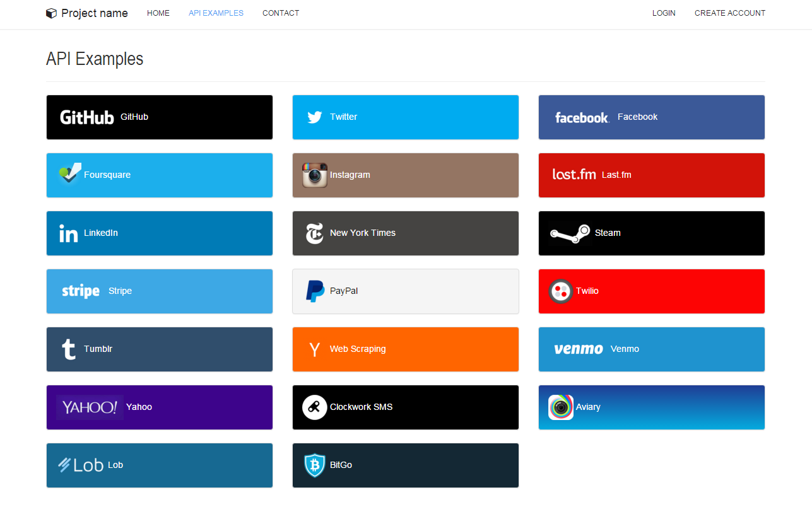Viewport: 812px width, 514px height.
Task: Click the 'LinkedIn' text label
Action: [x=101, y=233]
